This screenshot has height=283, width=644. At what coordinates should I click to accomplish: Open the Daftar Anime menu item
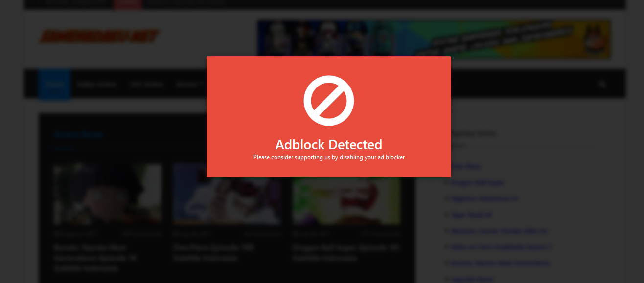[97, 84]
